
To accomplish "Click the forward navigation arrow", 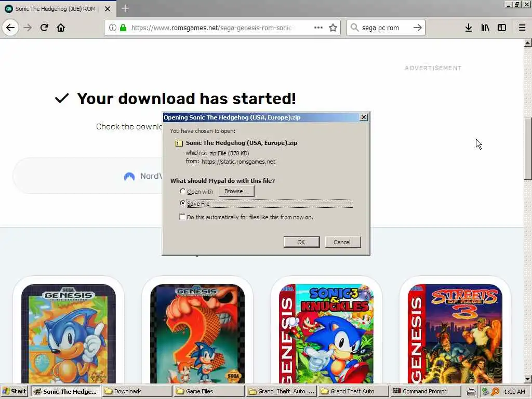I will coord(28,28).
